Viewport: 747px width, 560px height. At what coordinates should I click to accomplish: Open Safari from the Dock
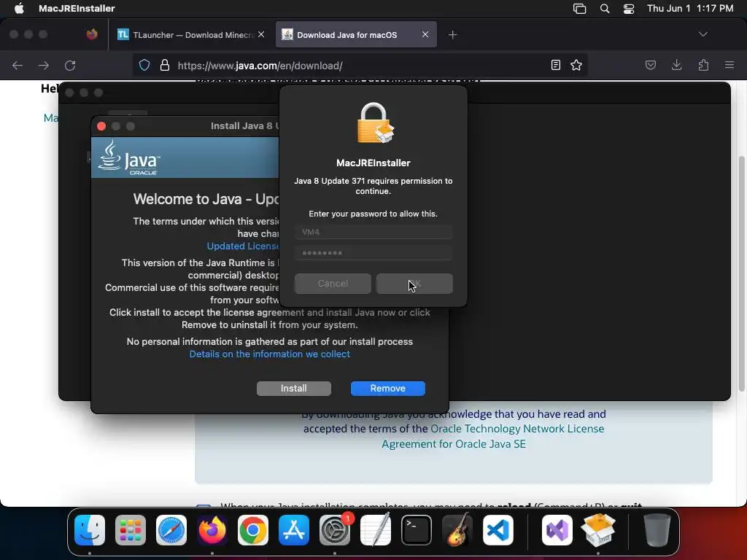coord(171,530)
